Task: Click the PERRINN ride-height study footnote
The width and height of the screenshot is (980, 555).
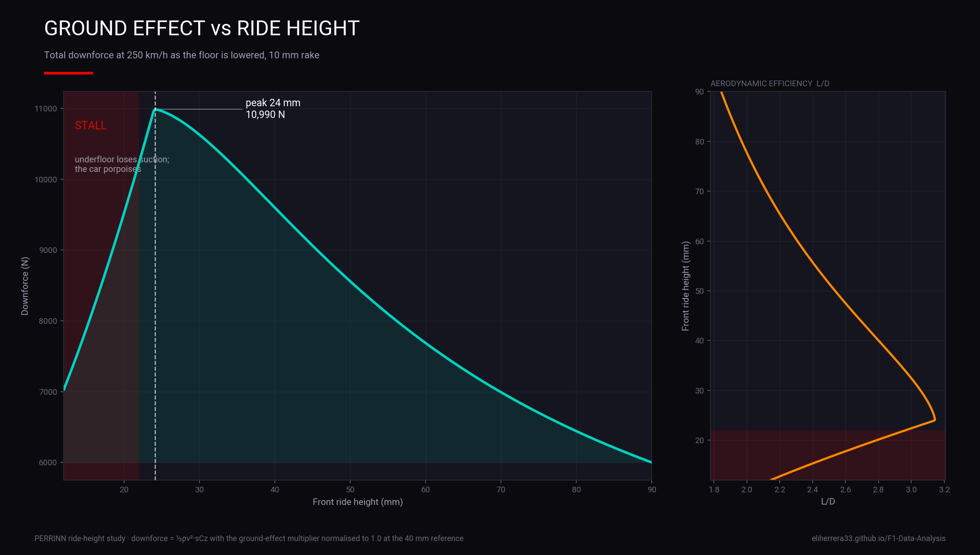Action: (249, 538)
